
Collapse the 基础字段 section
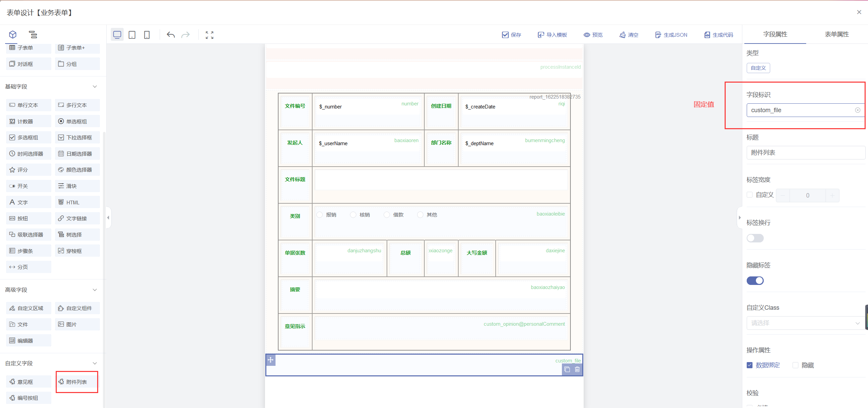click(95, 87)
